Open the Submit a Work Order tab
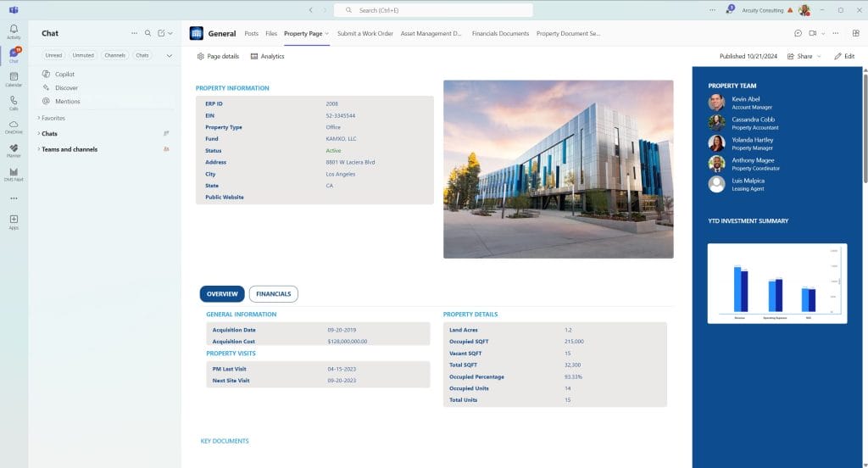The height and width of the screenshot is (468, 868). [364, 34]
